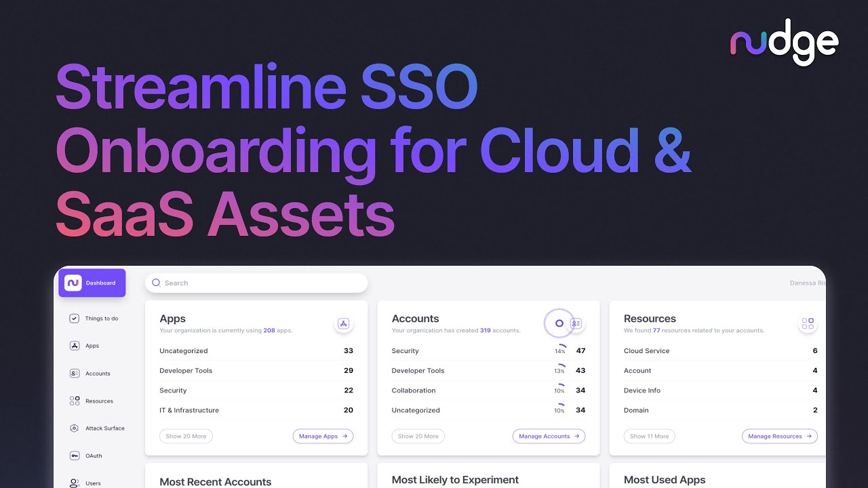The height and width of the screenshot is (488, 868).
Task: Click the Manage Apps button
Action: click(323, 436)
